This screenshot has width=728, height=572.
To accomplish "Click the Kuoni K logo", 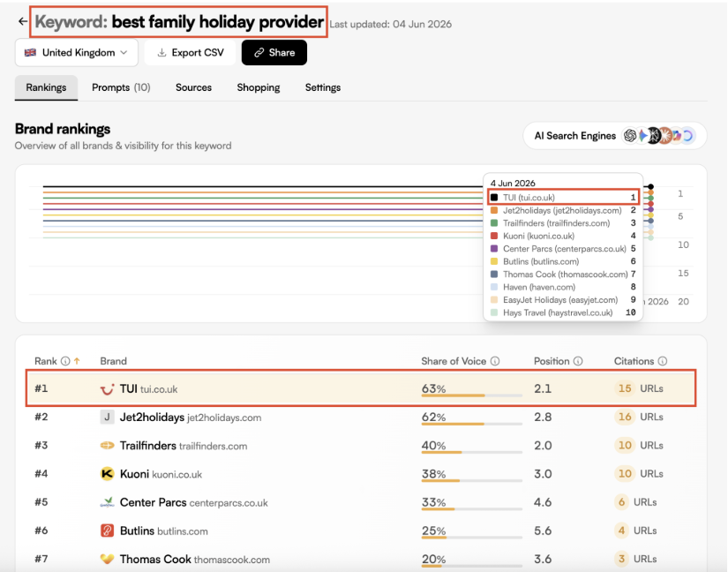I will point(108,473).
